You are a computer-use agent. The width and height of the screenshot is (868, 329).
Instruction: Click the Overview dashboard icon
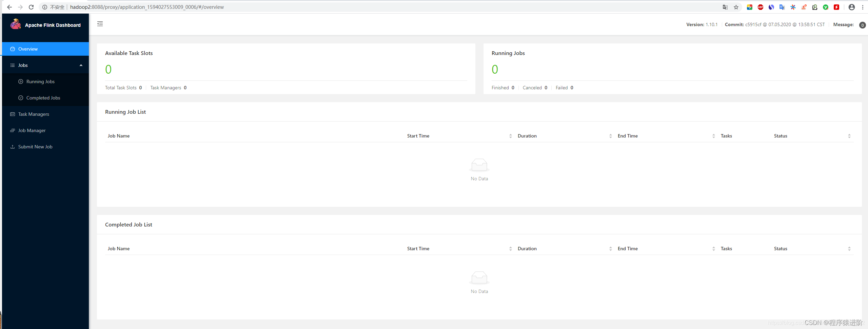pyautogui.click(x=13, y=49)
